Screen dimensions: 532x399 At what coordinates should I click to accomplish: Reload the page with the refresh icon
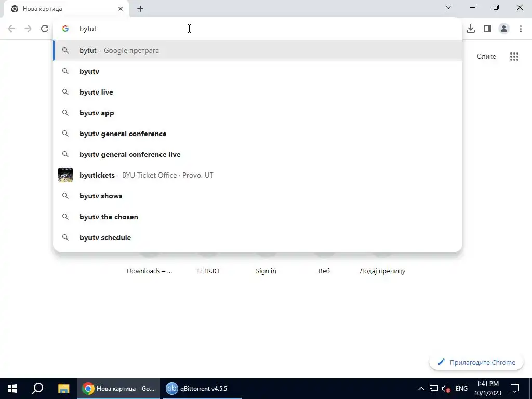tap(45, 29)
